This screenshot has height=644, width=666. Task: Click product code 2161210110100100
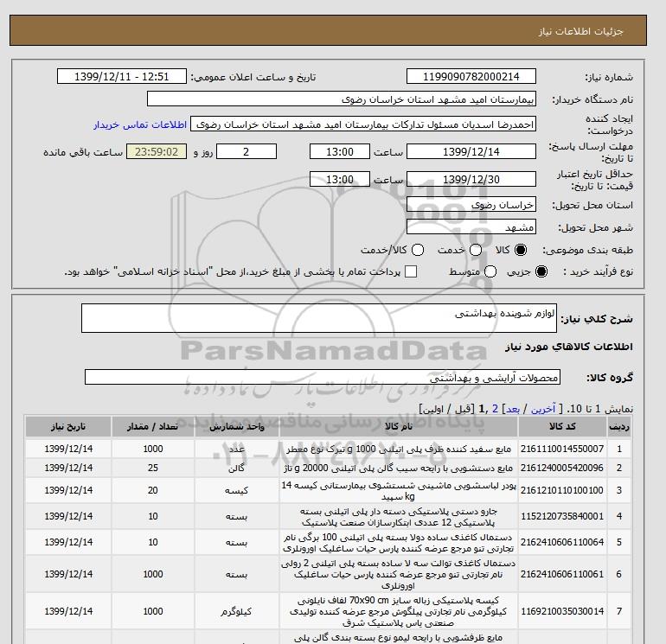pos(562,490)
